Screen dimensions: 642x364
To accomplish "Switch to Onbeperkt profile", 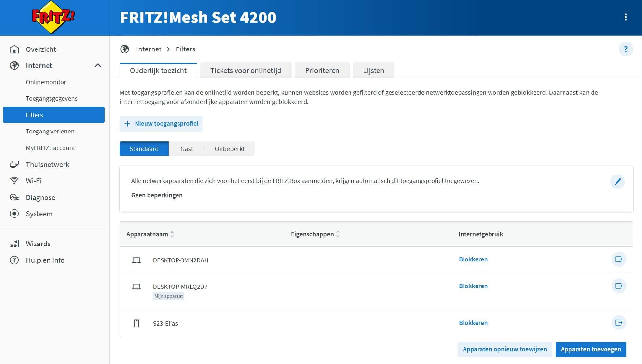I will (x=230, y=149).
